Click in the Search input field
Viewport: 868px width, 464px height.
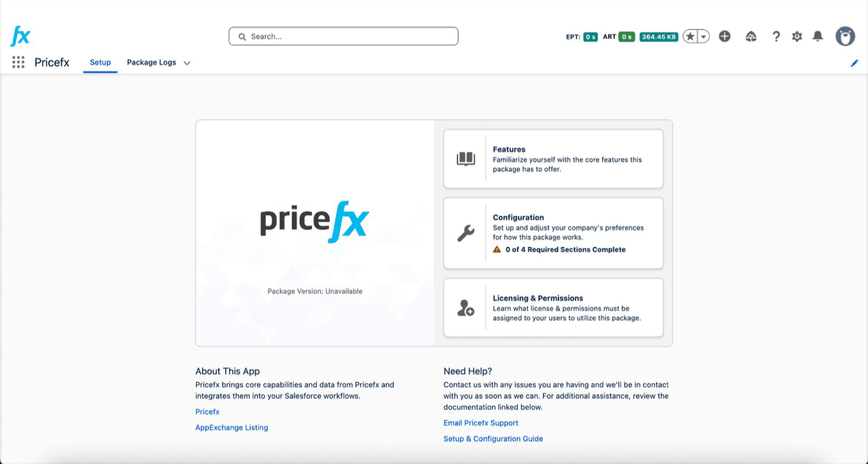point(343,36)
